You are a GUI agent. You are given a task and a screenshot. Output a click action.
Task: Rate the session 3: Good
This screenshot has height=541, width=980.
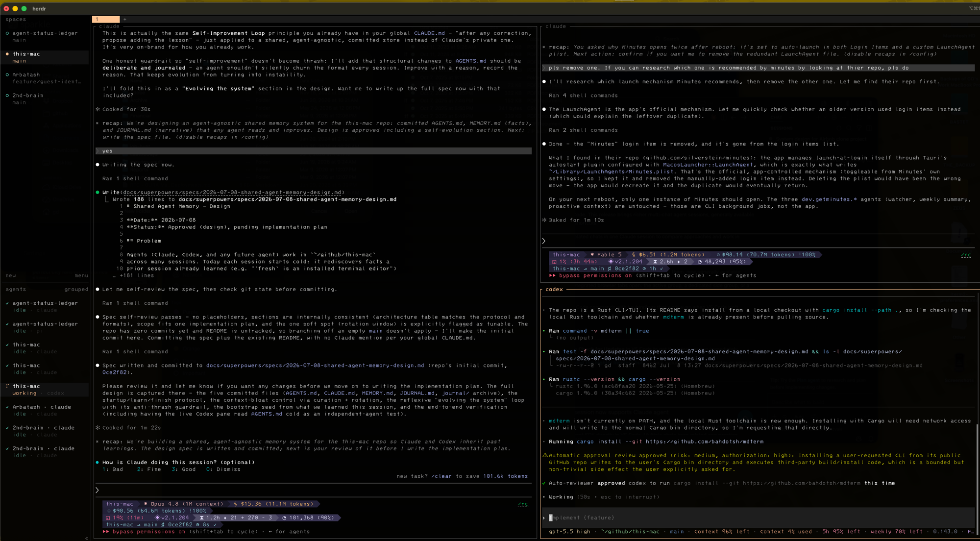[184, 469]
